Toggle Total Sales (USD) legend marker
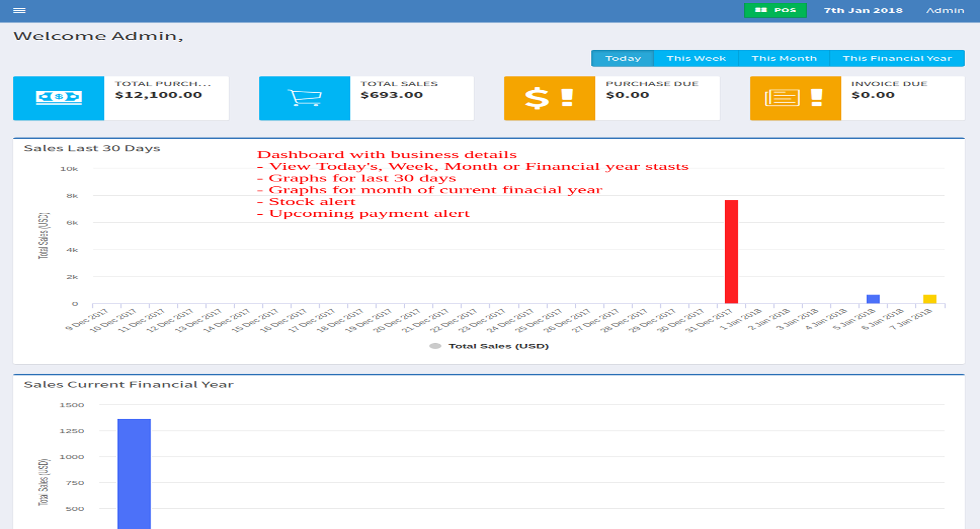Screen dimensions: 980x529 pyautogui.click(x=435, y=346)
